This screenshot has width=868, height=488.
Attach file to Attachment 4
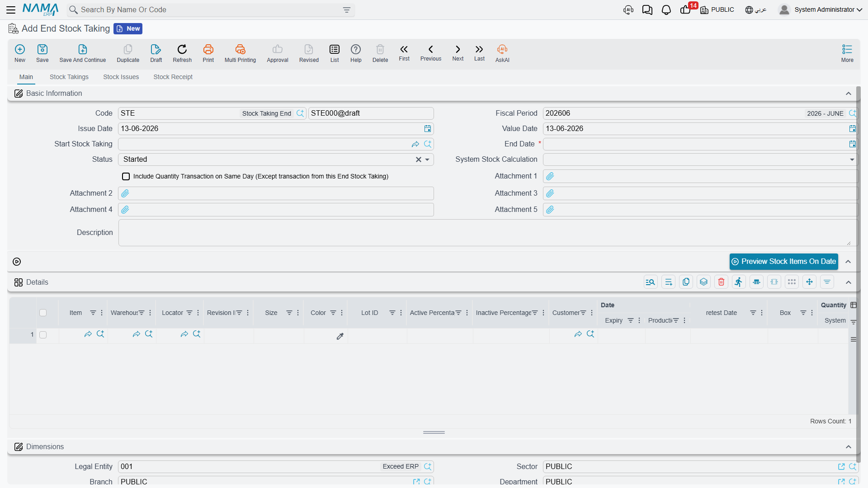pyautogui.click(x=125, y=210)
